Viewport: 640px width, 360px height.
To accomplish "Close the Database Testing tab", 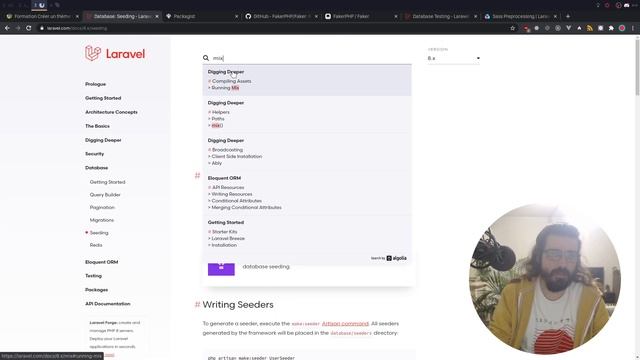I will pyautogui.click(x=476, y=16).
